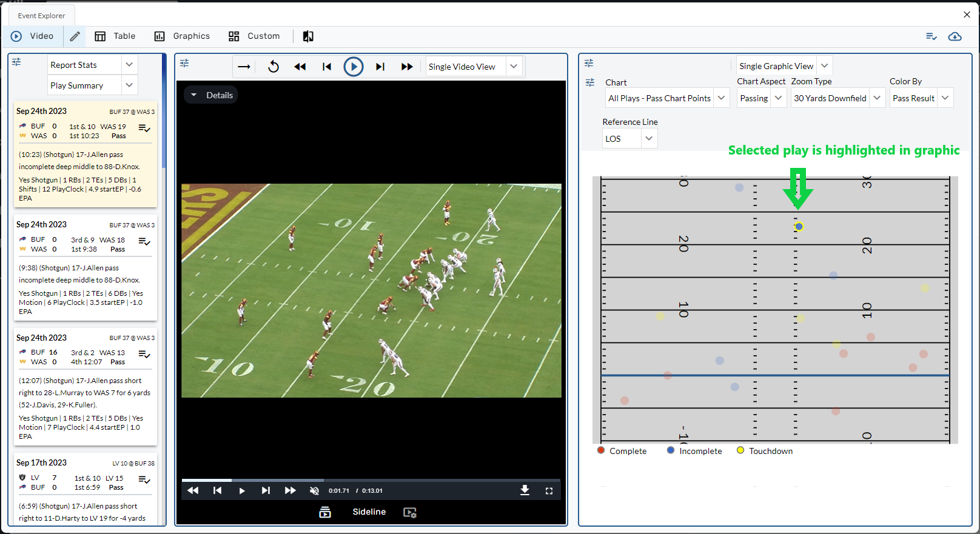Download the video clip
980x534 pixels.
(x=525, y=490)
